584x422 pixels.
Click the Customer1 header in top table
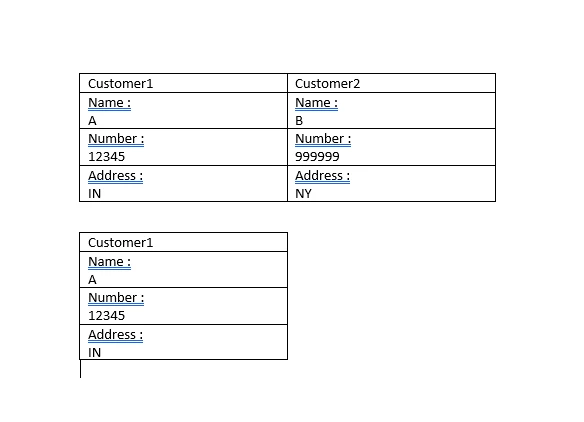[x=120, y=83]
